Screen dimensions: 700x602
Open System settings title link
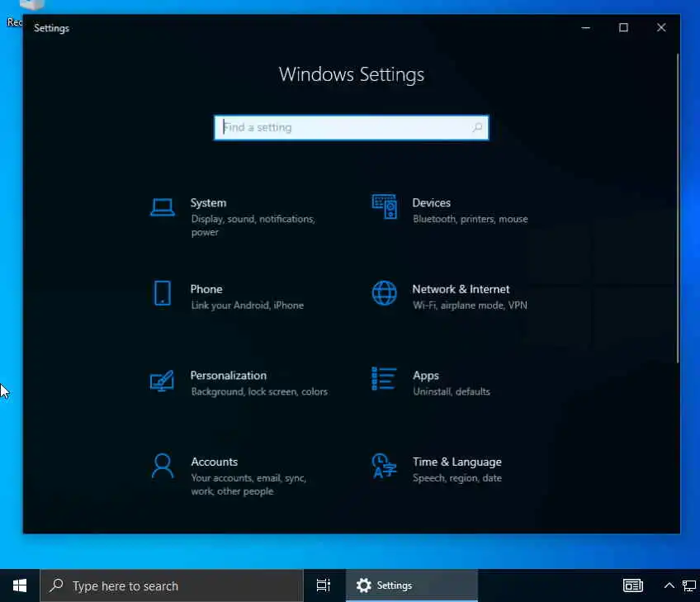pyautogui.click(x=209, y=203)
